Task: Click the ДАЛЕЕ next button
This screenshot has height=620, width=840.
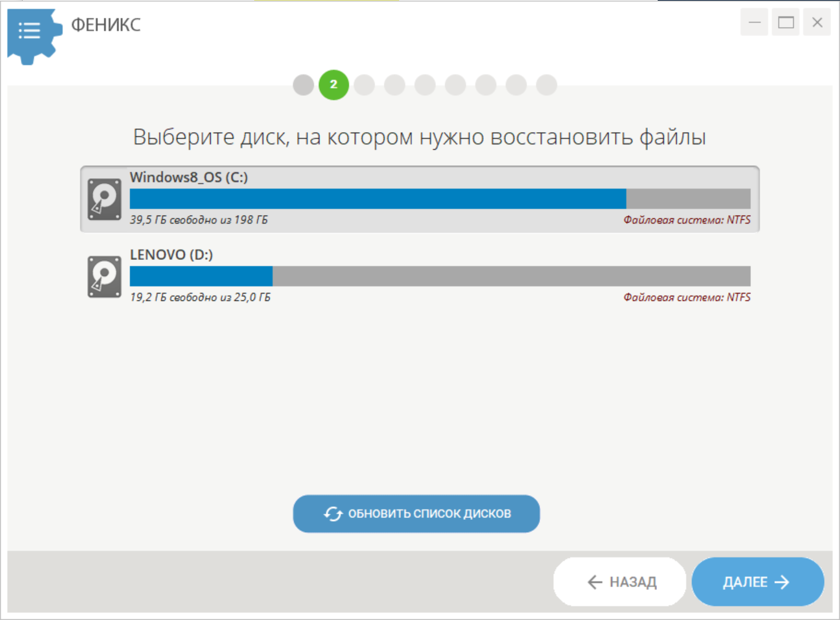Action: 758,582
